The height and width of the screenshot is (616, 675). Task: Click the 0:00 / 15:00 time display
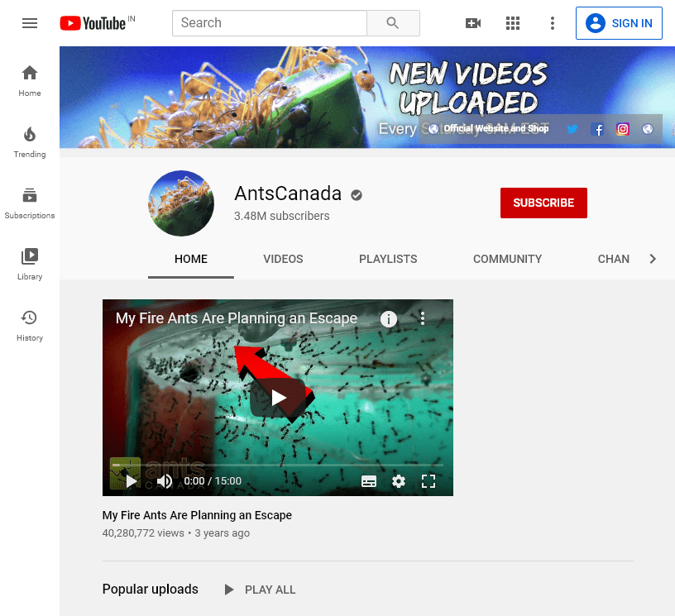213,481
